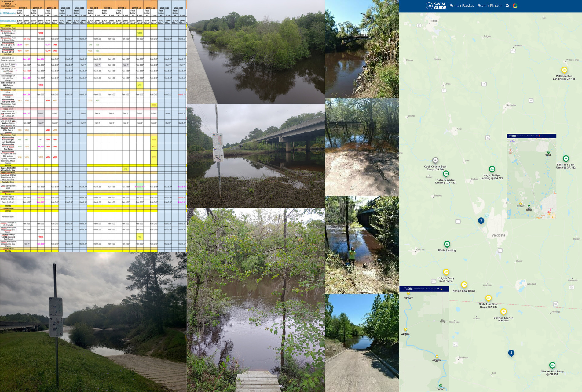
Task: Click the Tifton city label on map
Action: tap(434, 21)
